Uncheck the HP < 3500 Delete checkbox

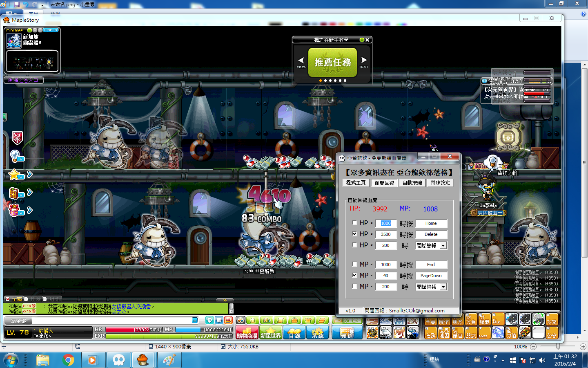pos(354,234)
